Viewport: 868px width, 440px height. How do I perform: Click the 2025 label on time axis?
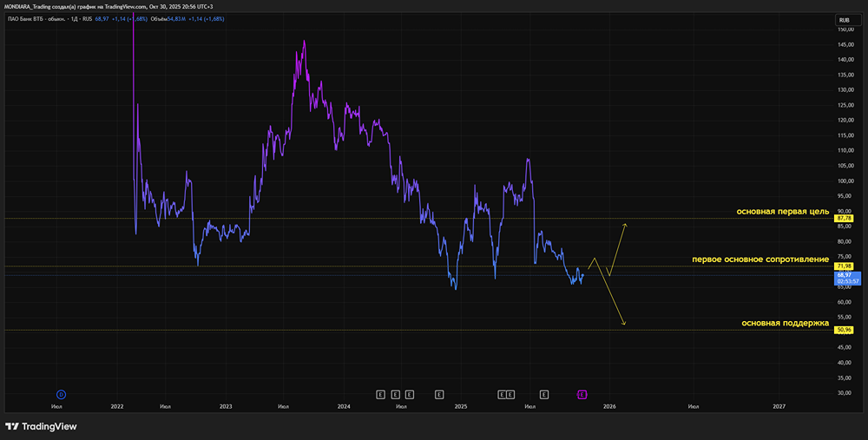461,406
